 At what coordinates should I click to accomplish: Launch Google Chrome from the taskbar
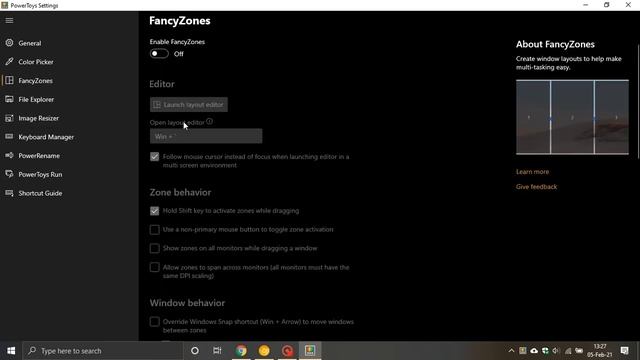point(241,351)
